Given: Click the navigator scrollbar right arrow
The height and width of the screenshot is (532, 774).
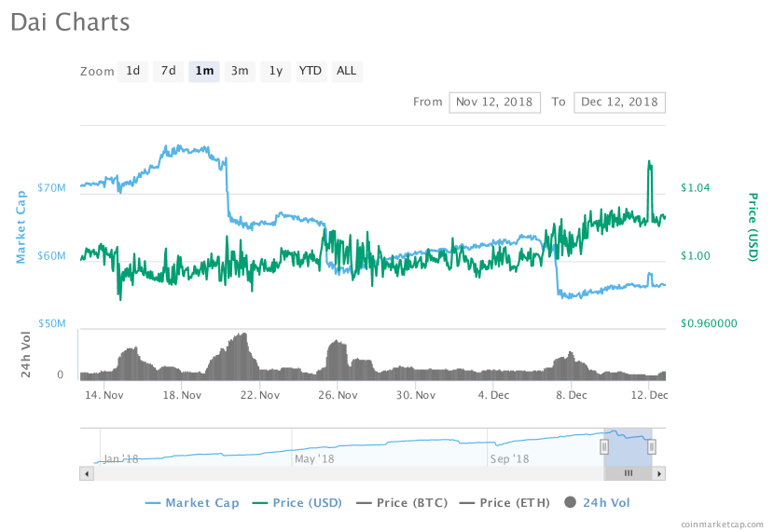Looking at the screenshot, I should pos(659,474).
